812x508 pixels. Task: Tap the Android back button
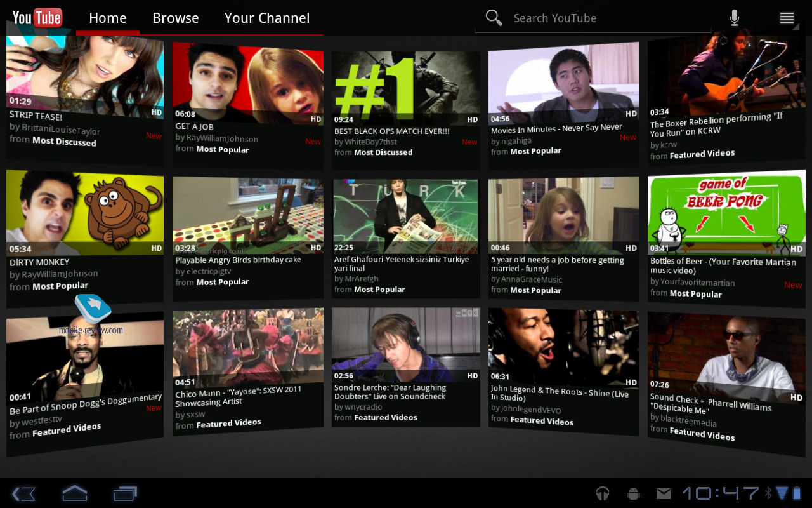click(x=23, y=493)
